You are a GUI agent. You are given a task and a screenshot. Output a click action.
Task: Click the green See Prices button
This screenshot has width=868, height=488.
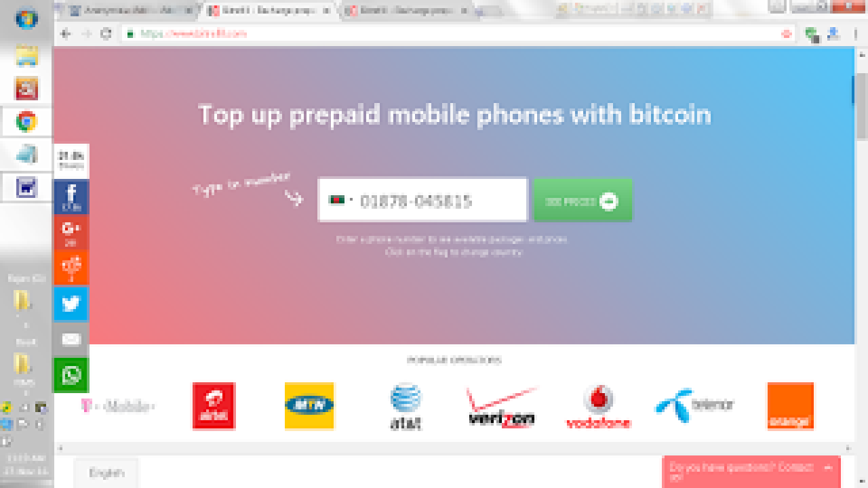coord(583,200)
